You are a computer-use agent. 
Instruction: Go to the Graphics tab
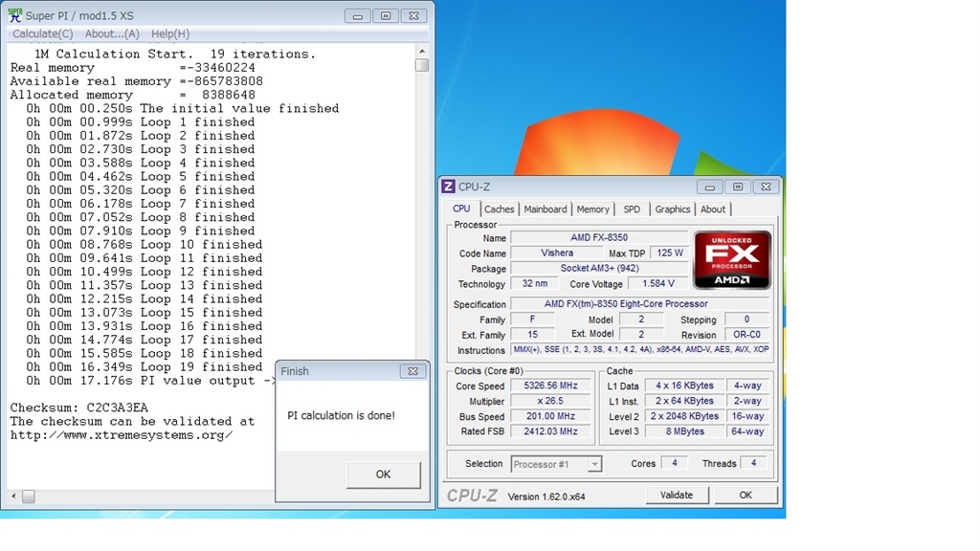(672, 209)
